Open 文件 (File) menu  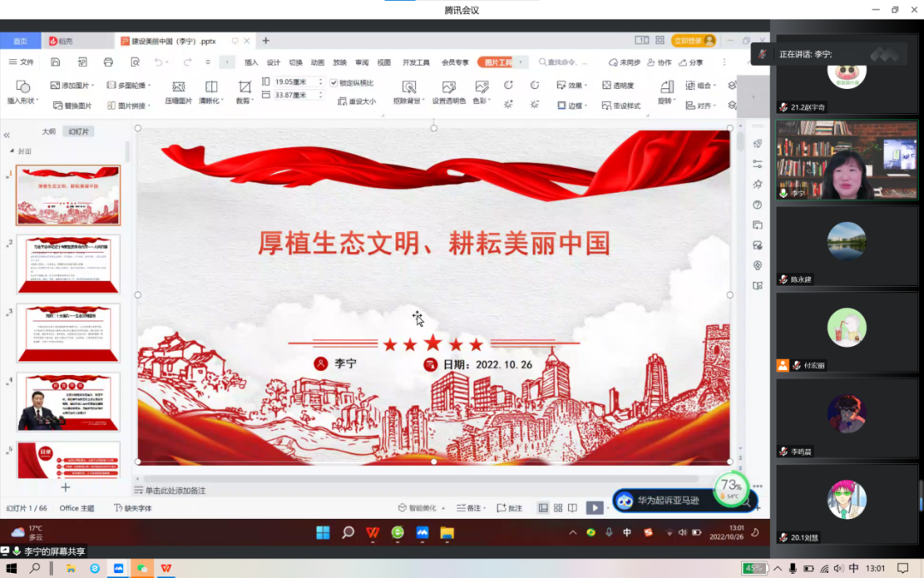click(x=21, y=62)
